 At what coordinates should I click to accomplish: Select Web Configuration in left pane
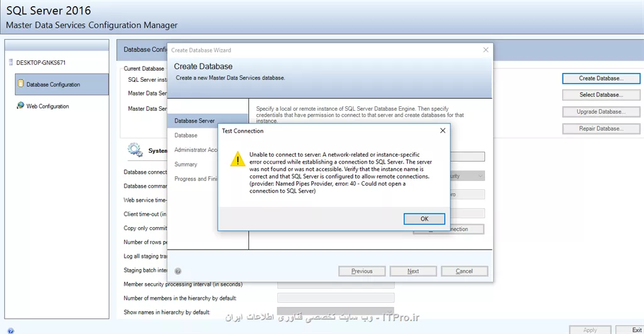click(47, 106)
